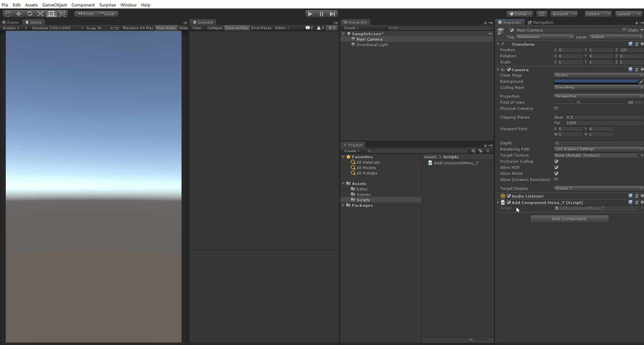Enable Allow Dynamic Resolution checkbox
The height and width of the screenshot is (345, 644).
click(x=556, y=180)
